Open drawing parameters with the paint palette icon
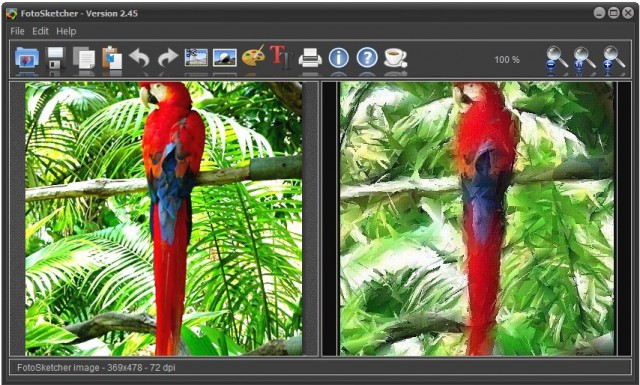Viewport: 640px width, 385px height. 253,56
